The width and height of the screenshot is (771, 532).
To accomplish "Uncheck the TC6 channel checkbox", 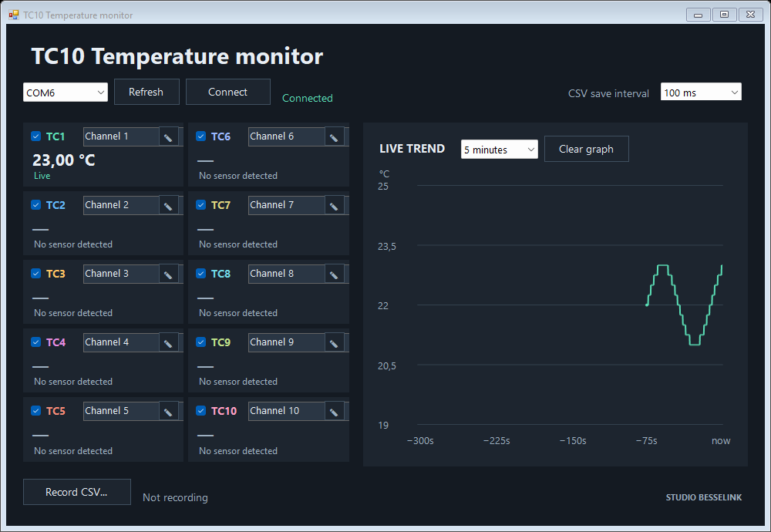I will (x=200, y=136).
